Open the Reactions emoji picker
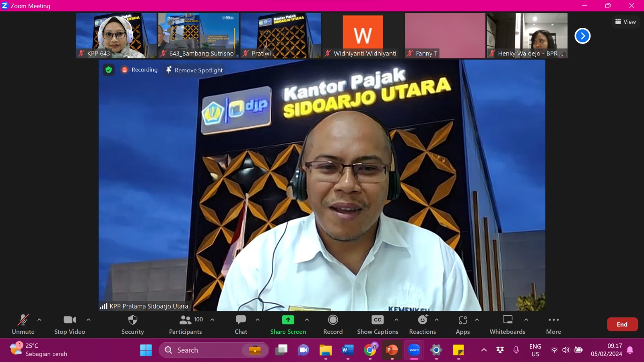This screenshot has height=362, width=644. (x=422, y=324)
